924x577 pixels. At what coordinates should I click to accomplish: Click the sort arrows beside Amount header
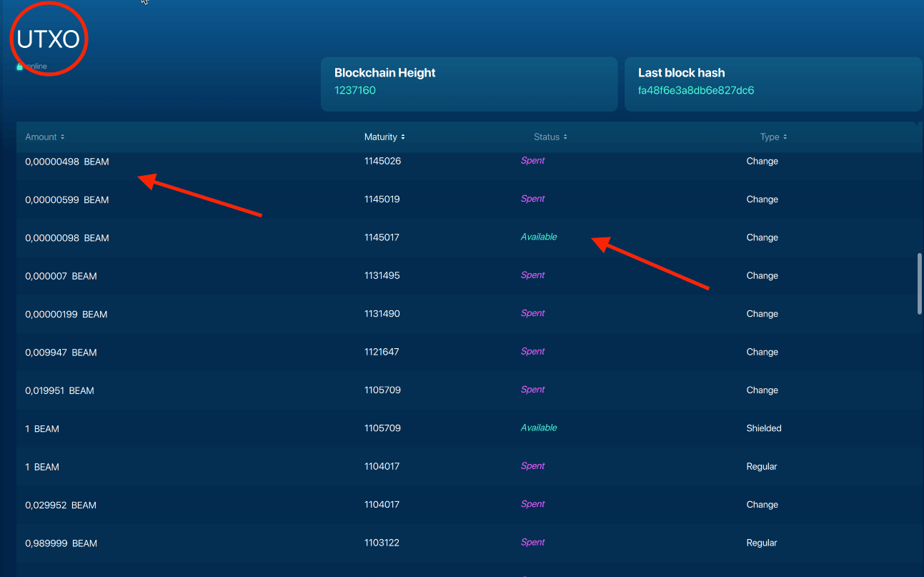click(x=63, y=137)
